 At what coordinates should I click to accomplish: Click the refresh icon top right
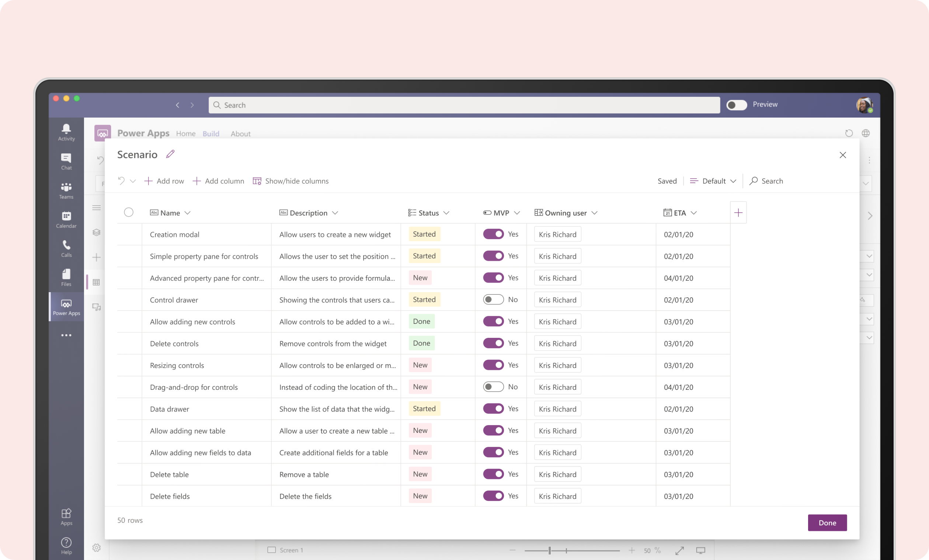click(849, 133)
